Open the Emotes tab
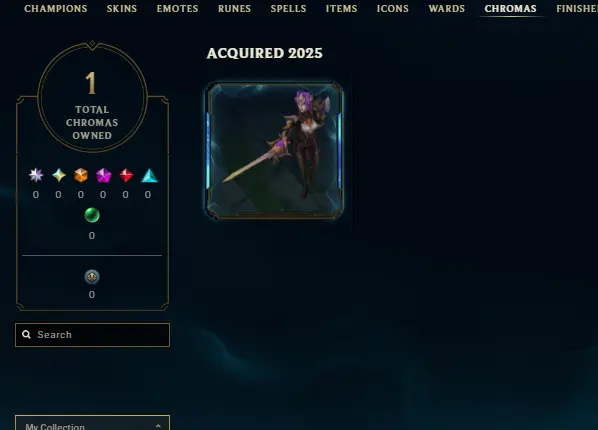This screenshot has height=430, width=598. 177,8
